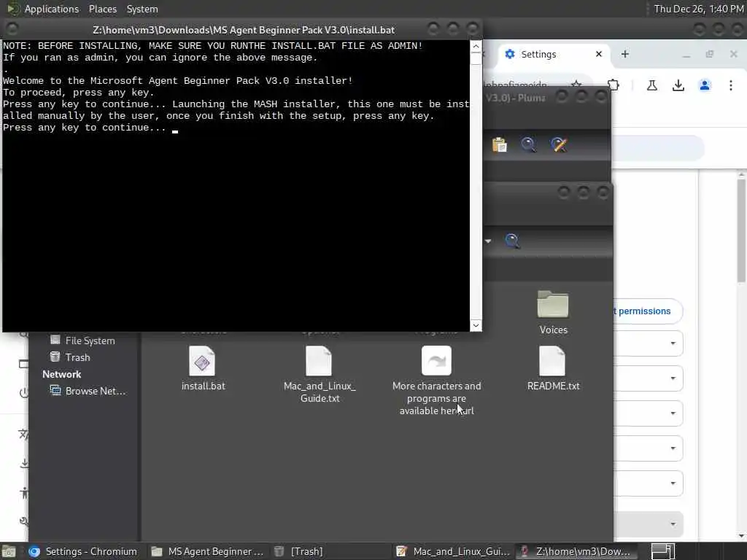Open the gray bottom-most dropdown in Chromium settings

tap(648, 524)
